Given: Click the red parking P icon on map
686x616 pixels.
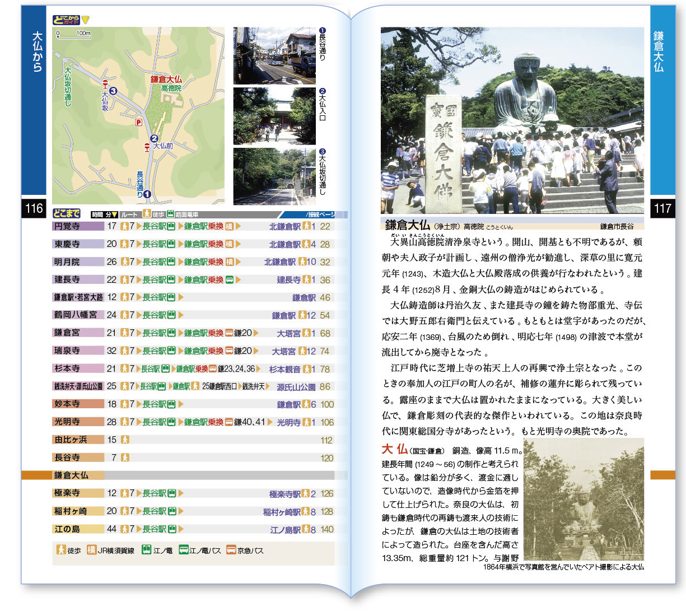Looking at the screenshot, I should pyautogui.click(x=138, y=122).
